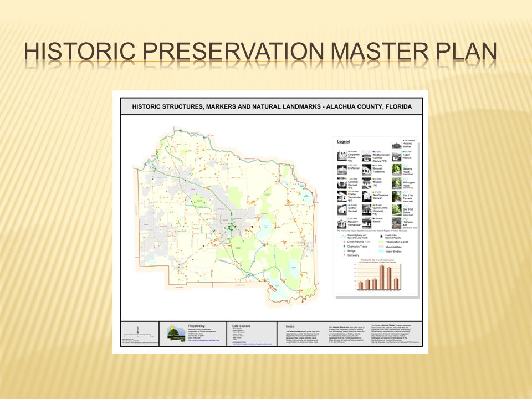Click the Carpenter Gothic house photo
The width and height of the screenshot is (532, 399).
pyautogui.click(x=342, y=156)
